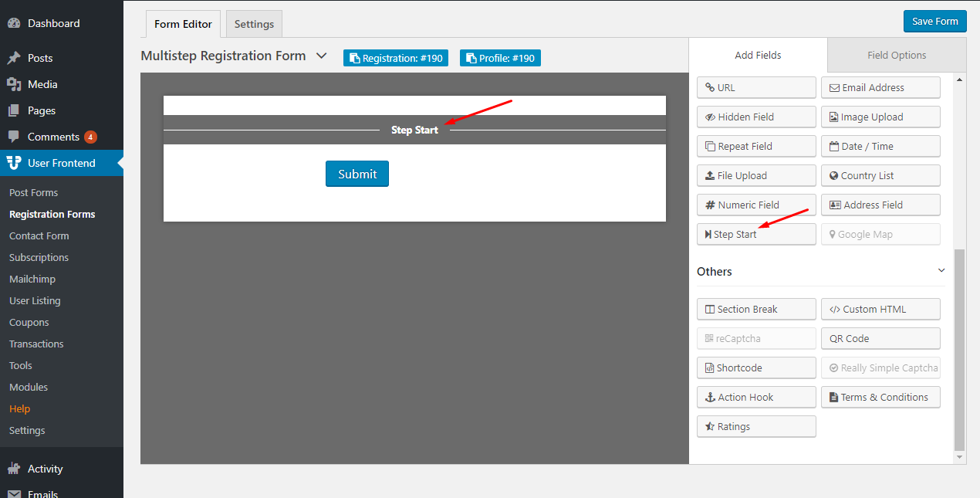Screen dimensions: 980x498
Task: Click the half-star icon on Ratings
Action: 710,427
